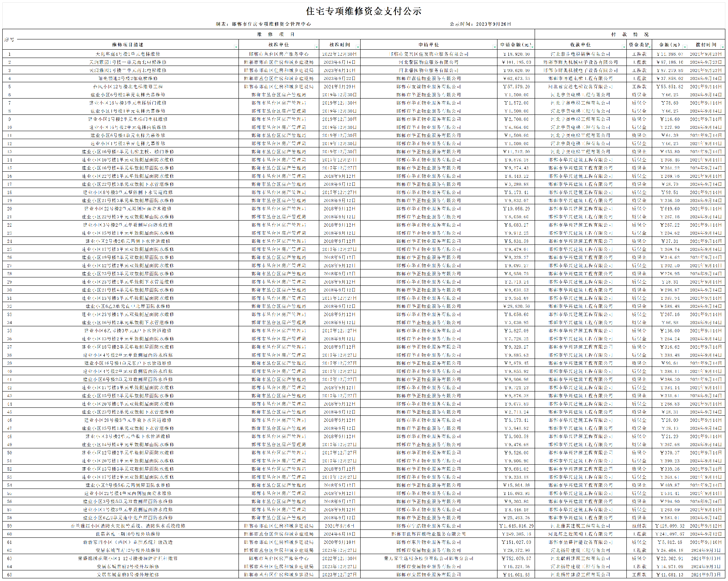Image resolution: width=728 pixels, height=581 pixels.
Task: Click the application amount ¥752,079.97
Action: [516, 559]
